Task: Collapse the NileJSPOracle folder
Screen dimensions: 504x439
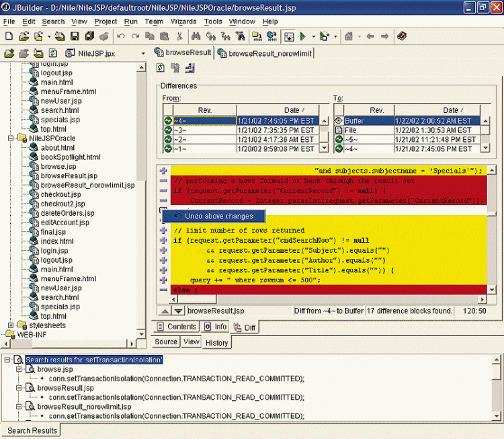Action: 11,138
